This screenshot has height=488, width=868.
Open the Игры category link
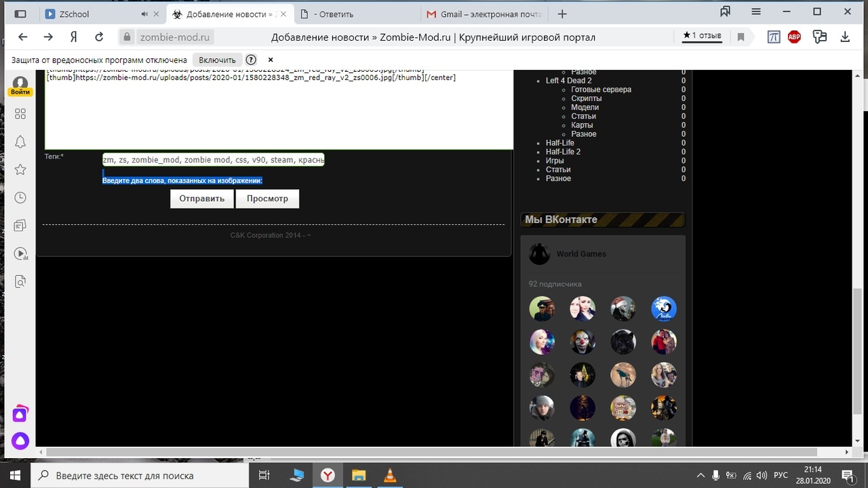coord(555,161)
